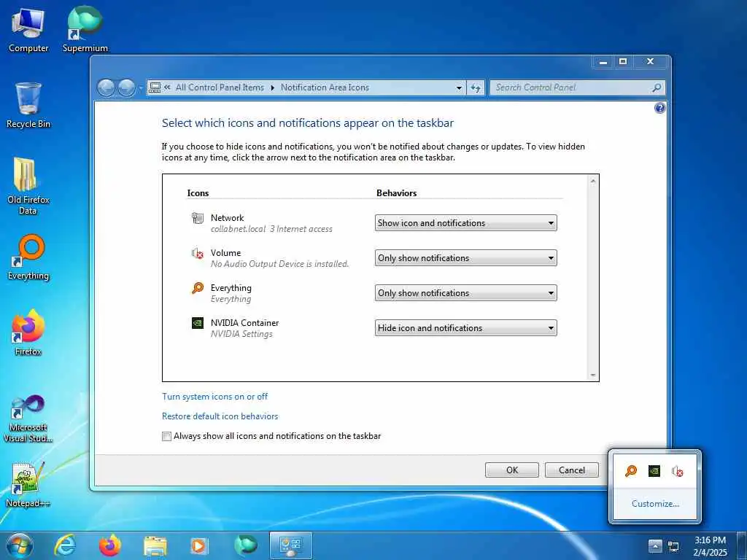Click "No Audio Output Device is installed." text
747x560 pixels.
[x=279, y=264]
